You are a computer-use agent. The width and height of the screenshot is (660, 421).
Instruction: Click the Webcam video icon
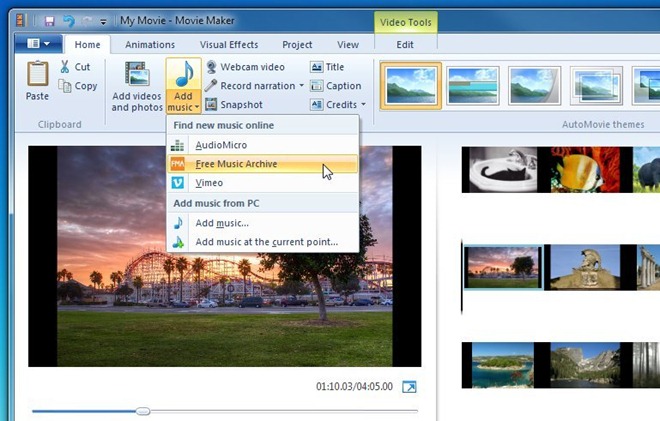point(211,67)
